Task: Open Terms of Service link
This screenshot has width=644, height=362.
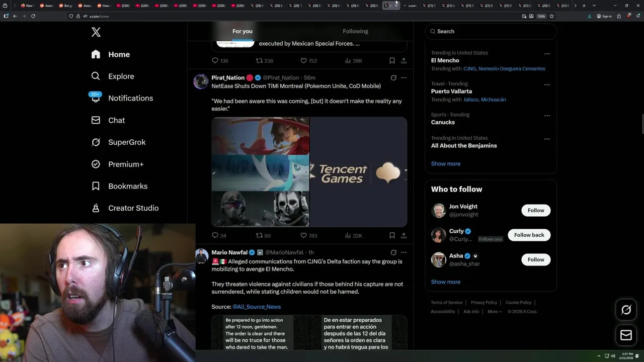Action: point(446,303)
